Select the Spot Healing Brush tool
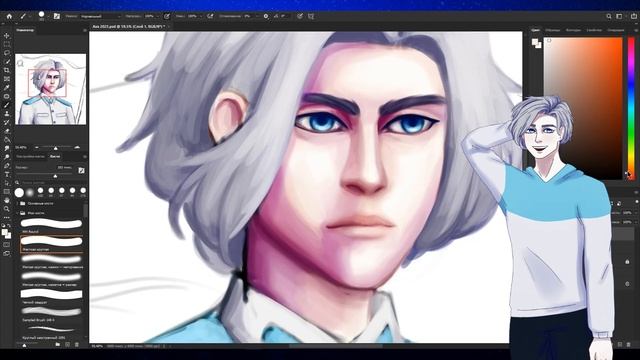 pos(7,96)
